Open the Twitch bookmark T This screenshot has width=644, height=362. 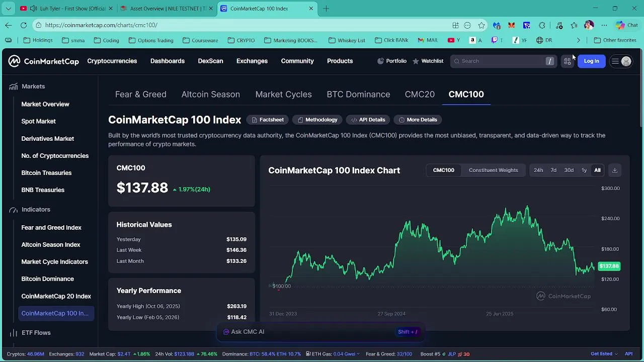click(497, 40)
